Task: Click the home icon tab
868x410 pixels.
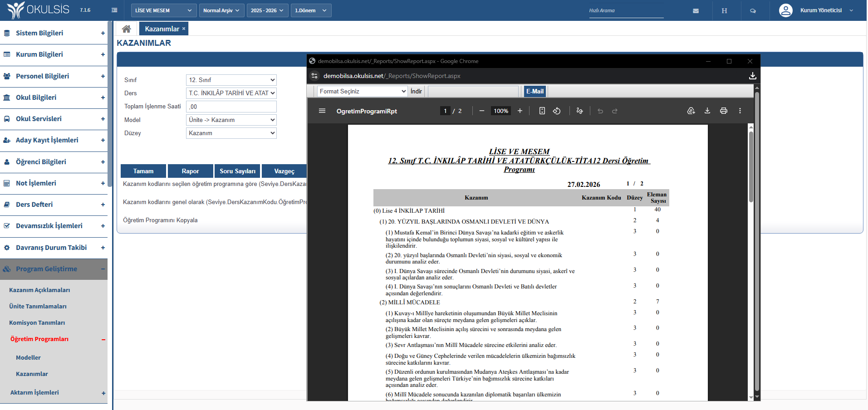Action: pyautogui.click(x=126, y=29)
